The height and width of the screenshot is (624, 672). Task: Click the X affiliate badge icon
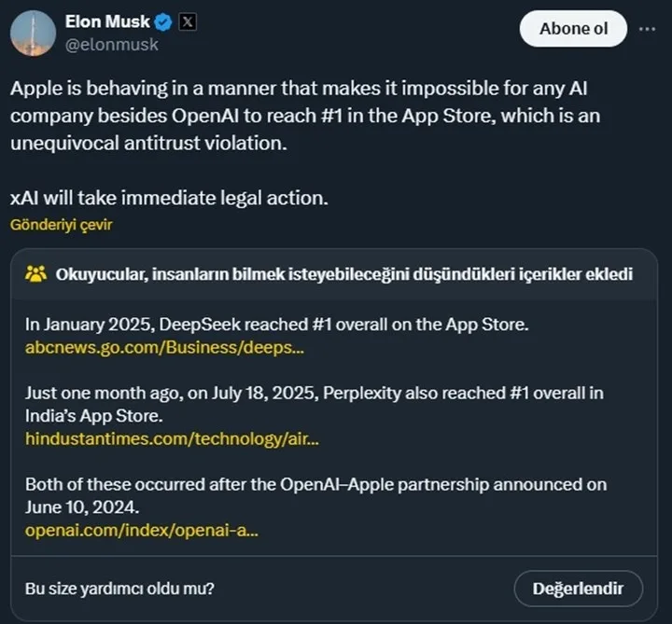tap(188, 21)
